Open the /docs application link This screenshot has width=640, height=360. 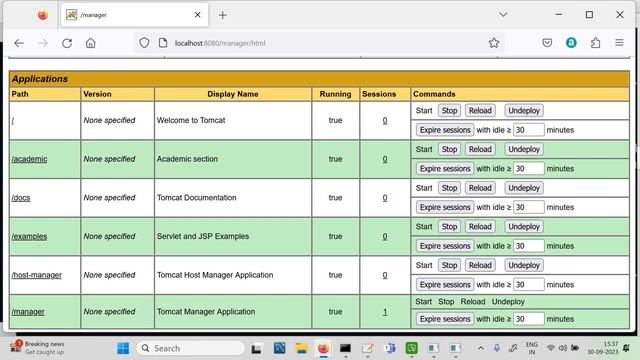point(21,198)
